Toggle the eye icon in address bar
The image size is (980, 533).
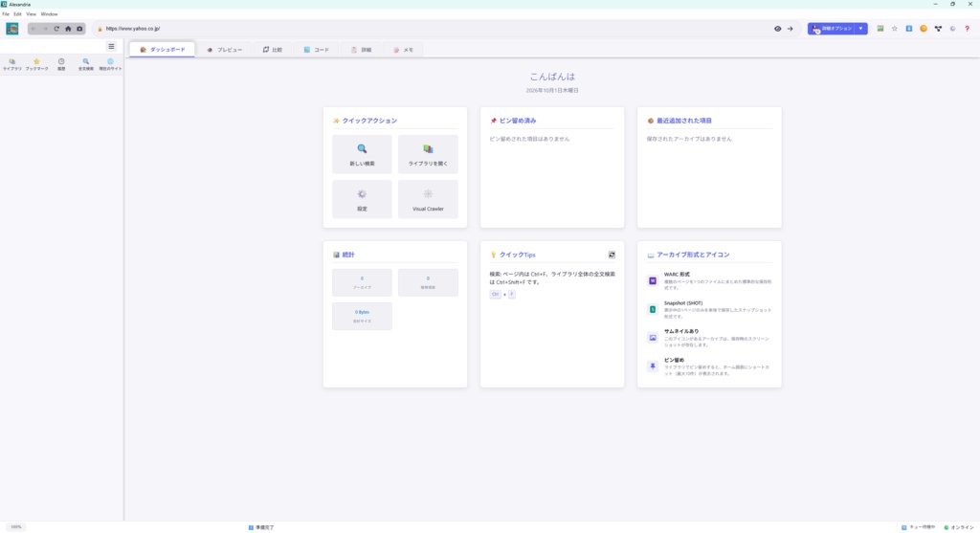(777, 29)
